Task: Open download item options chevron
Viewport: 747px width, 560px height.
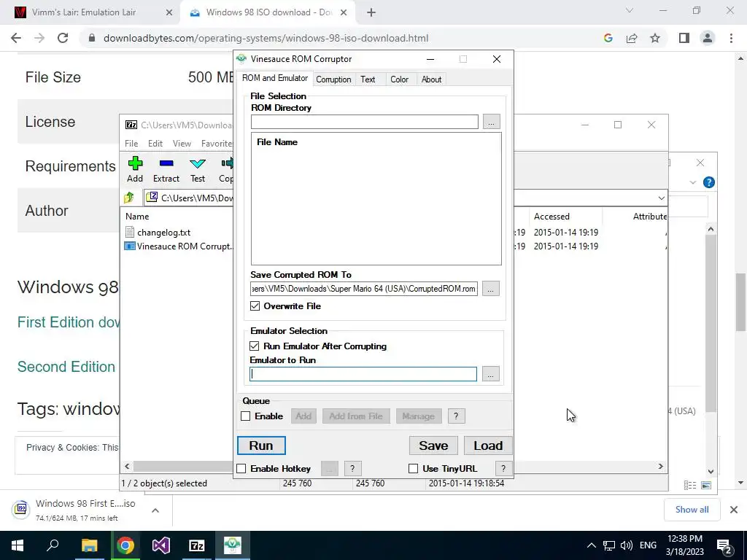Action: [x=155, y=510]
